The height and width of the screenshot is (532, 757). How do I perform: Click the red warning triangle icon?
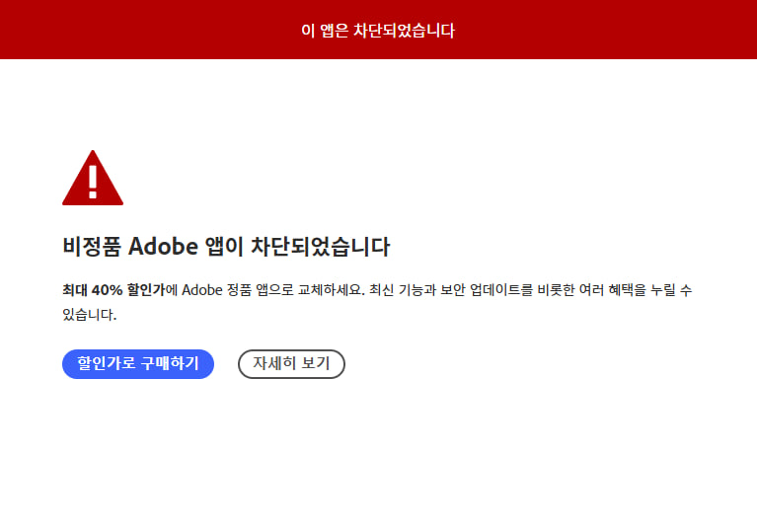[93, 178]
